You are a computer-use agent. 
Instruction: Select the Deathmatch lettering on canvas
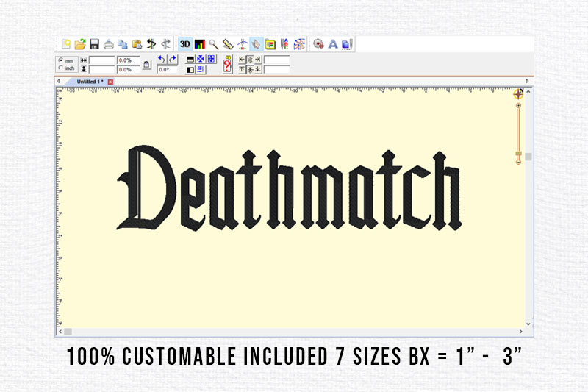coord(289,188)
